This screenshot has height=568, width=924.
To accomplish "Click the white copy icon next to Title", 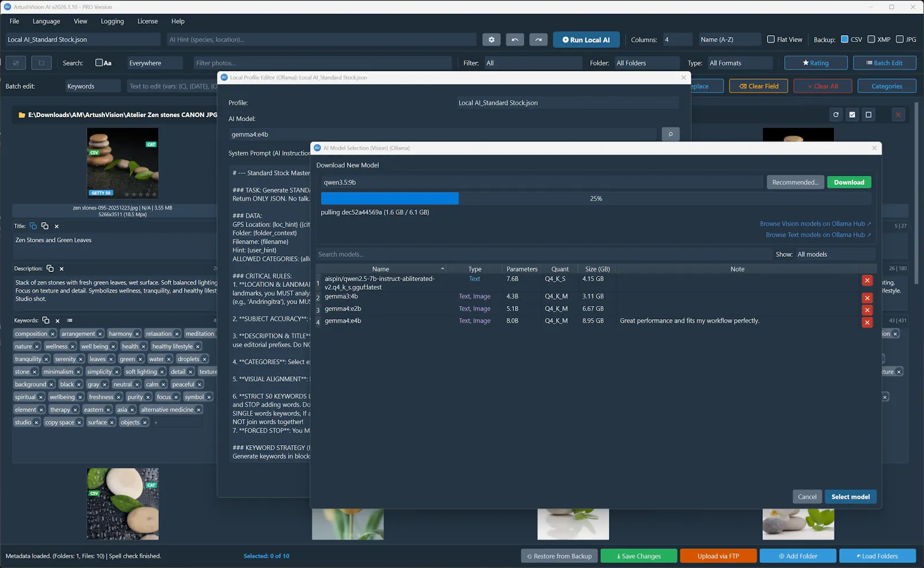I will 45,226.
